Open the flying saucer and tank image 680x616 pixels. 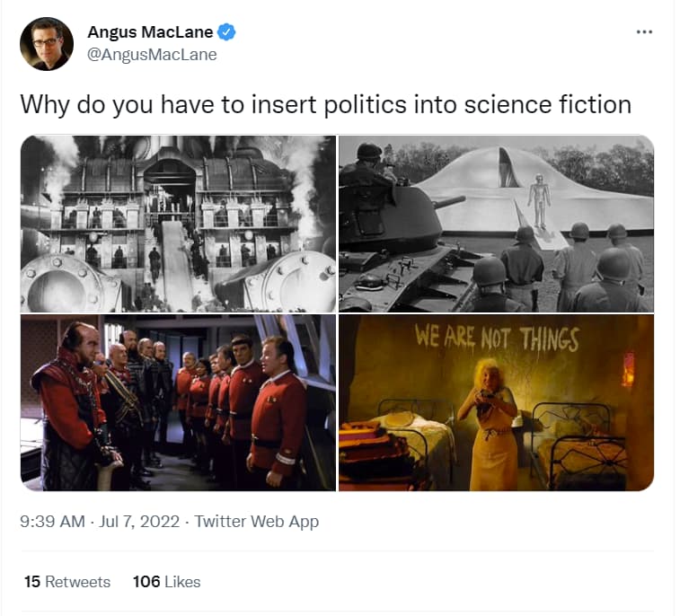[496, 224]
